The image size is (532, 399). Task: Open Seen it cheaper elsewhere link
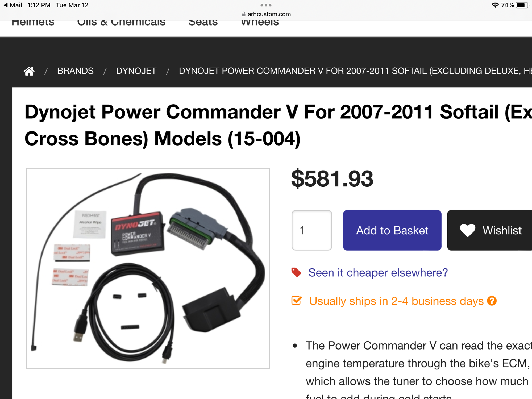(378, 273)
